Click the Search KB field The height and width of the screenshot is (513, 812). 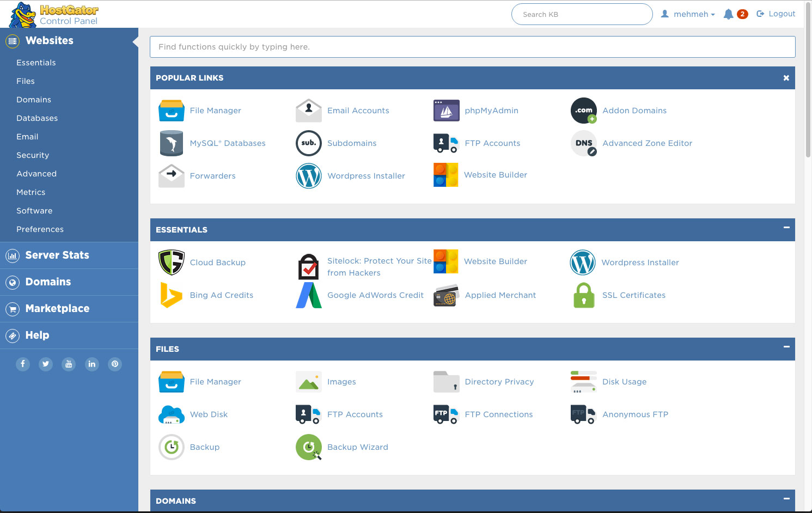[x=582, y=14]
